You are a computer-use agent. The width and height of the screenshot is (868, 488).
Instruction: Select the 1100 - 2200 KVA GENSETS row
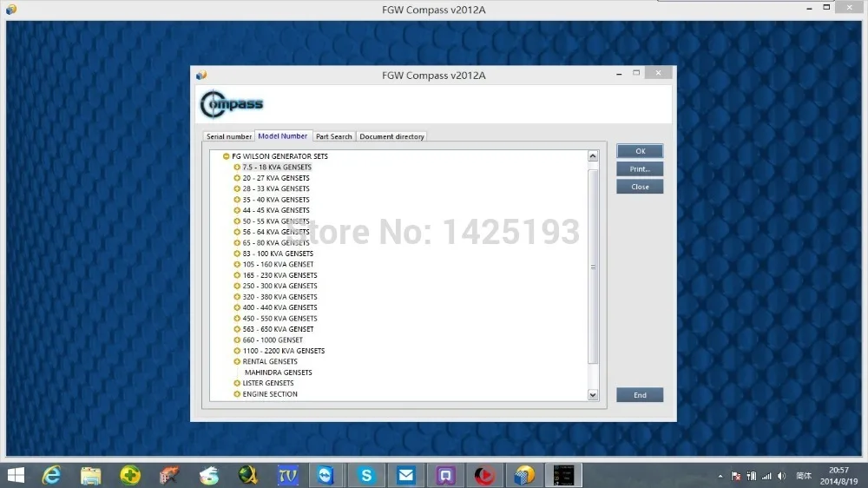point(284,351)
